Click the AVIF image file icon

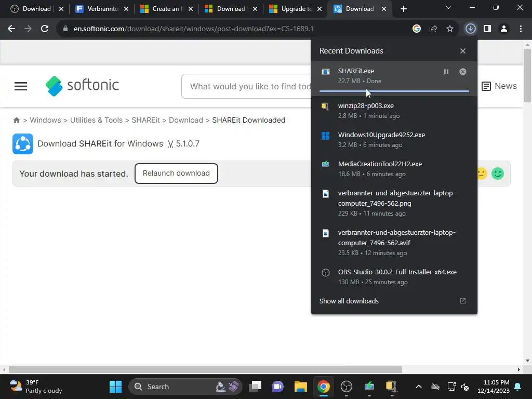[x=325, y=233]
